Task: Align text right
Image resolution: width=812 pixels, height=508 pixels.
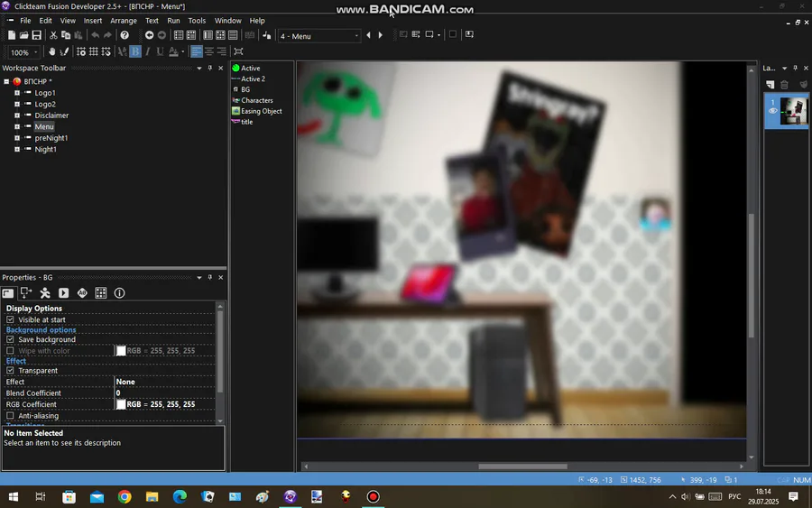Action: click(222, 51)
